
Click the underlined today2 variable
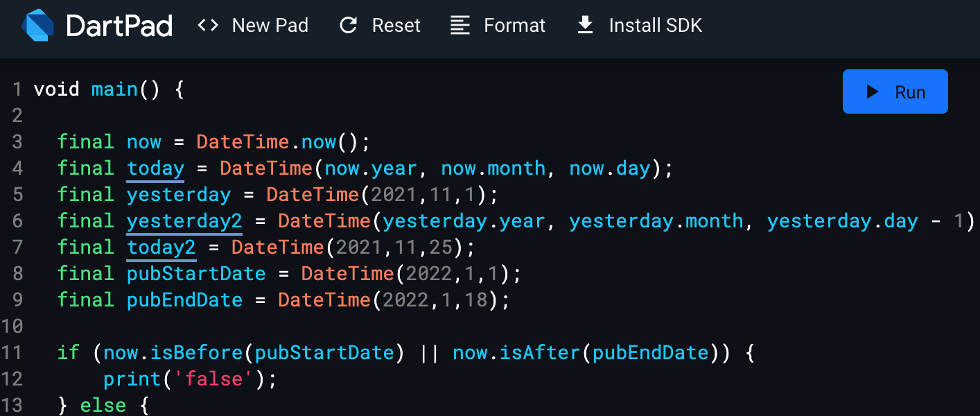(161, 248)
